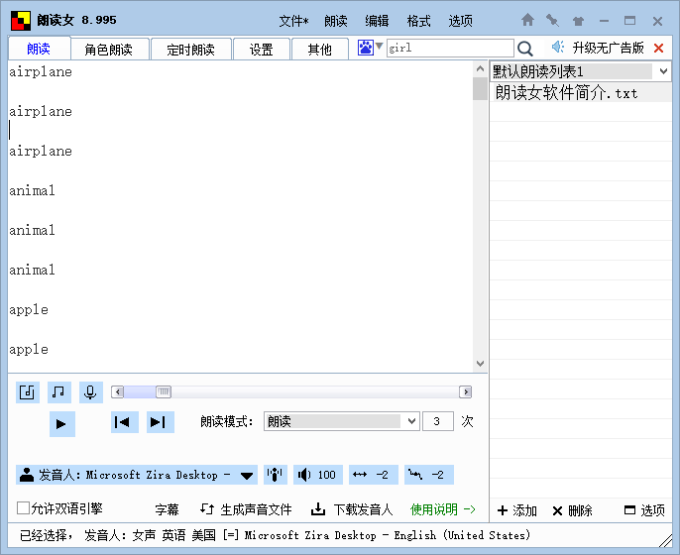Viewport: 680px width, 555px height.
Task: Click the speaker icon beside 升级无广告版
Action: click(x=558, y=47)
